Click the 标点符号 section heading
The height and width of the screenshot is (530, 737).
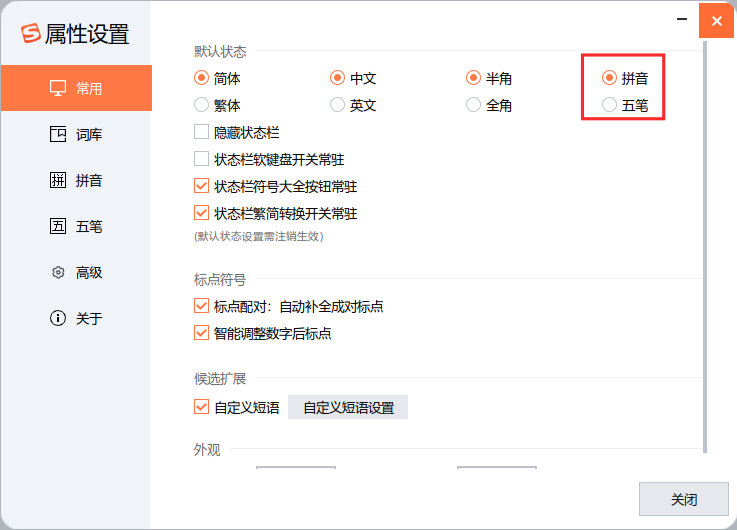[x=220, y=280]
